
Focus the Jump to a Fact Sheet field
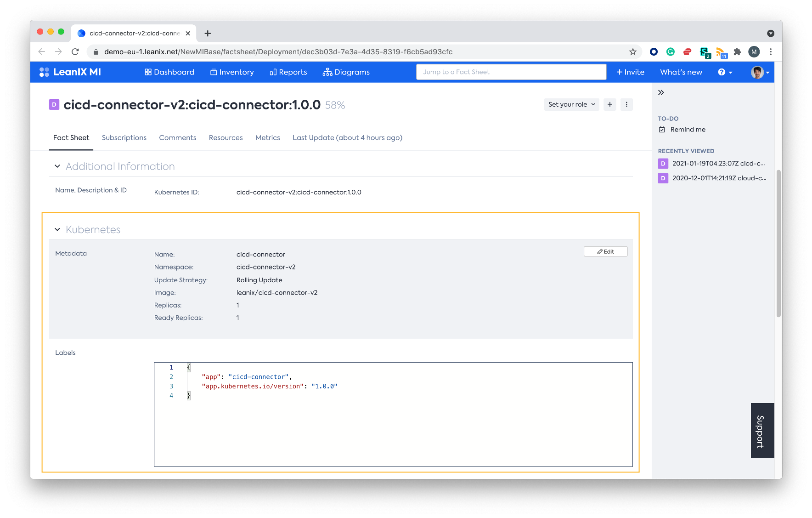[x=511, y=72]
